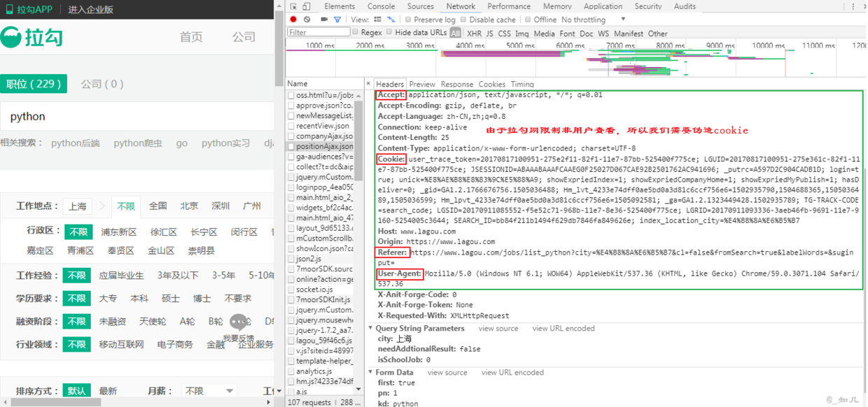
Task: Open the Application tab
Action: (603, 6)
